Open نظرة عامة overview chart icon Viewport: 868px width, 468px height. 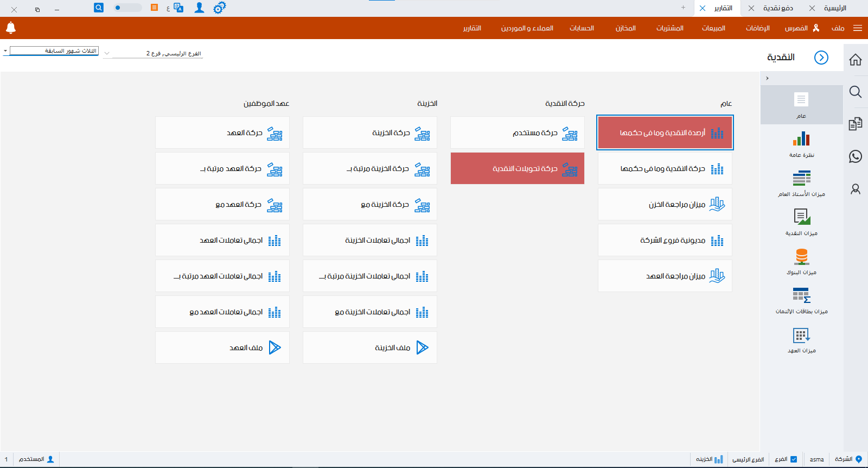click(x=801, y=140)
